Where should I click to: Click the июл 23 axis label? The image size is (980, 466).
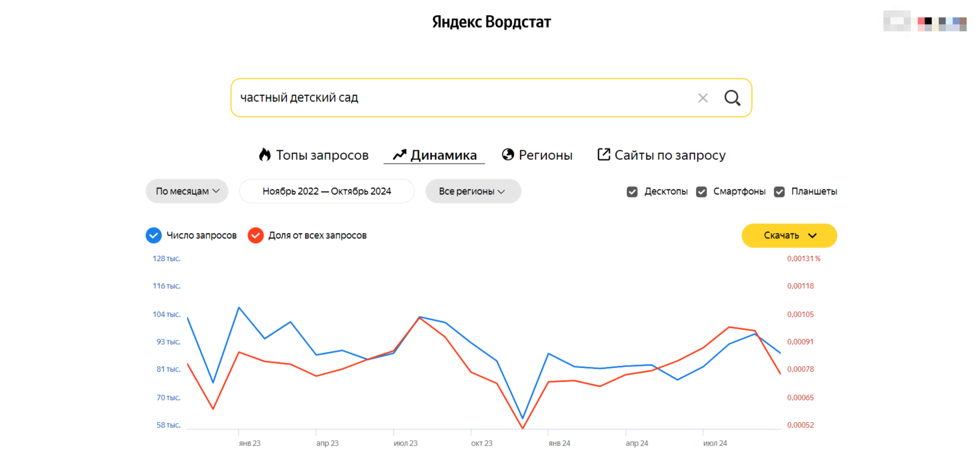405,443
